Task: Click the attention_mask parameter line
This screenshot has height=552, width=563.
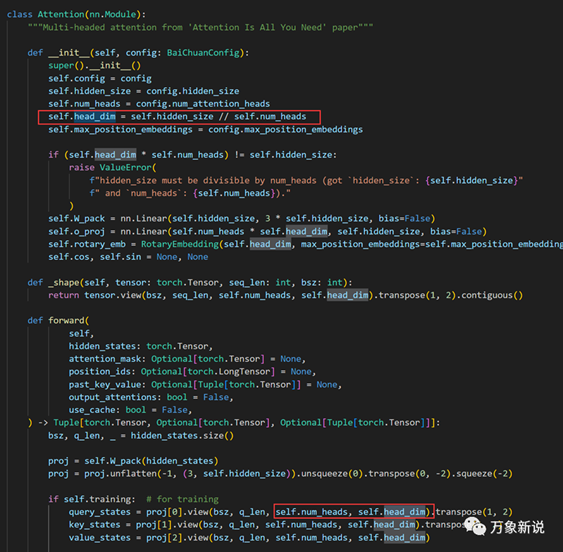Action: 187,359
